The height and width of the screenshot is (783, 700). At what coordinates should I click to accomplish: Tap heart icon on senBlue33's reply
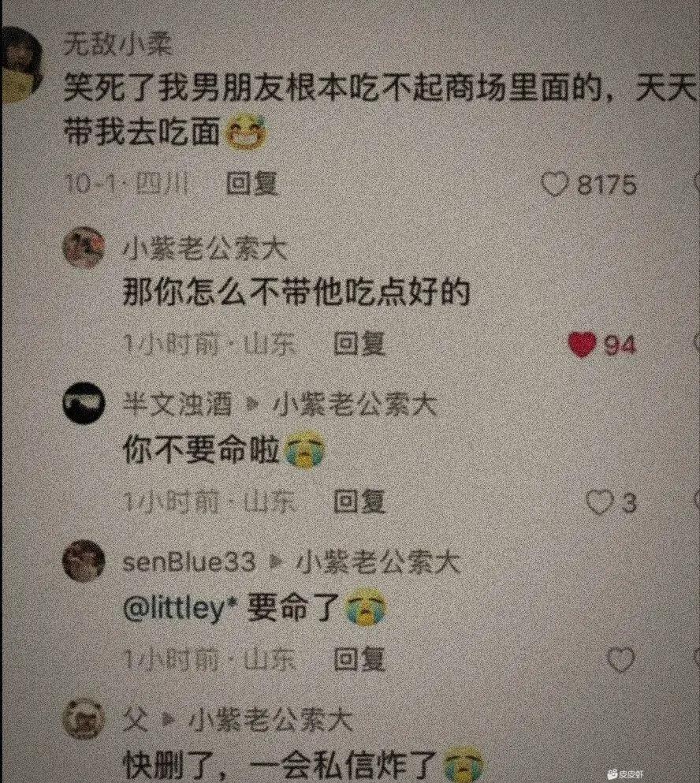620,660
